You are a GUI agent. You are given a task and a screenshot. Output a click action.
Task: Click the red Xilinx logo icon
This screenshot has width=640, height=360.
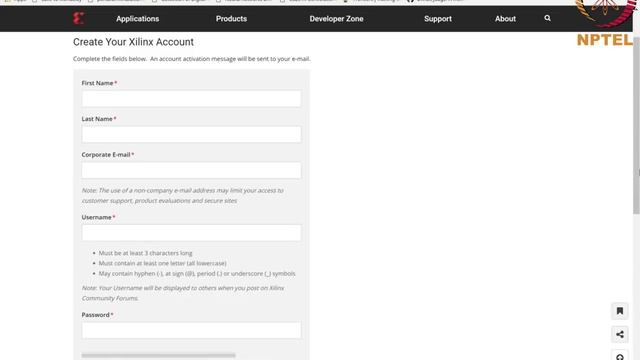(x=78, y=18)
